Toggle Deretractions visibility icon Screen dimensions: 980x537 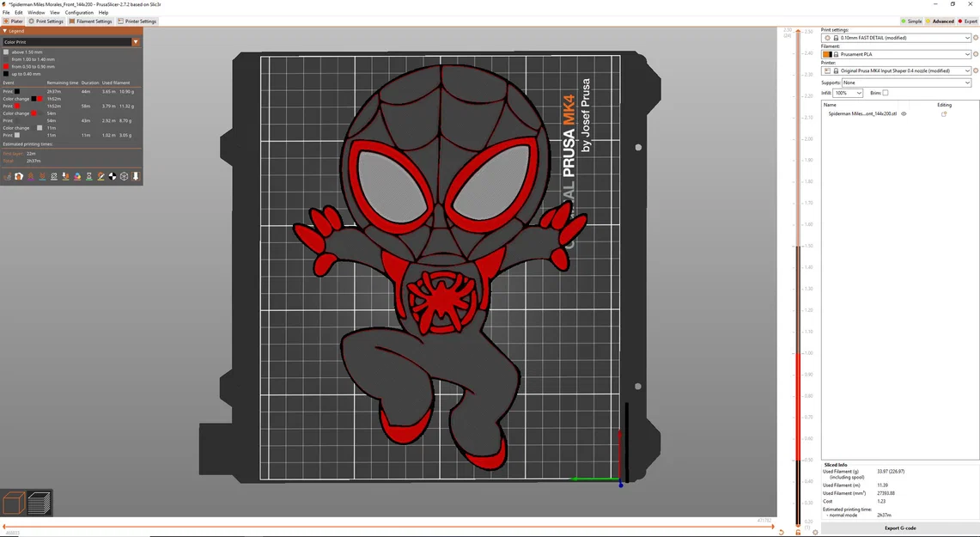coord(42,176)
